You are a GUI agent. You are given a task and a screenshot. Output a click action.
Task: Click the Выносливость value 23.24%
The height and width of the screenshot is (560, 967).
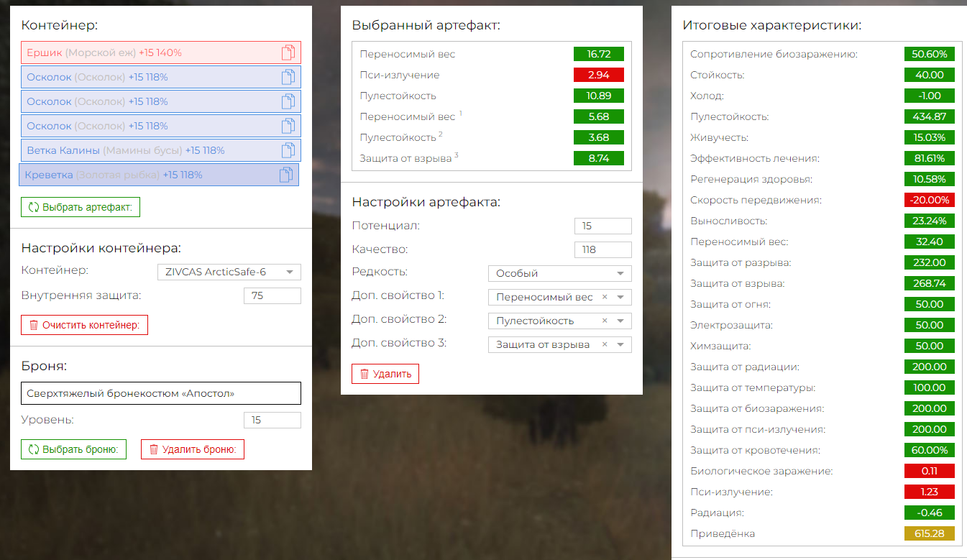930,221
